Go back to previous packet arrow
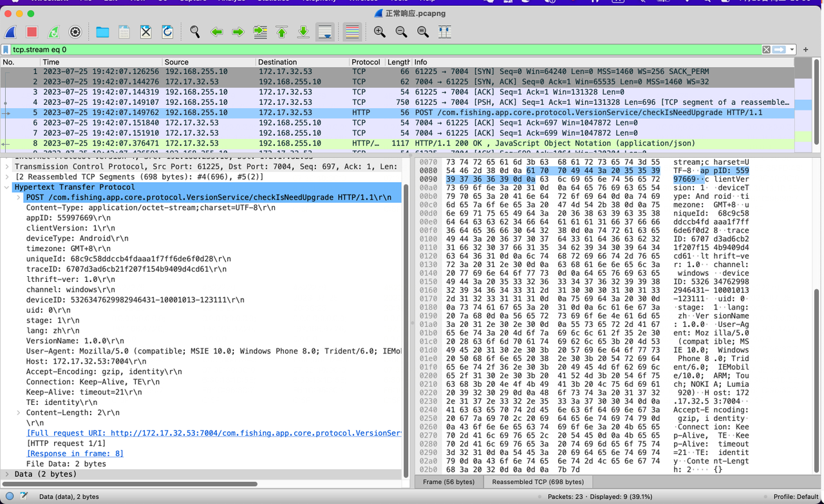The image size is (824, 504). click(x=217, y=32)
